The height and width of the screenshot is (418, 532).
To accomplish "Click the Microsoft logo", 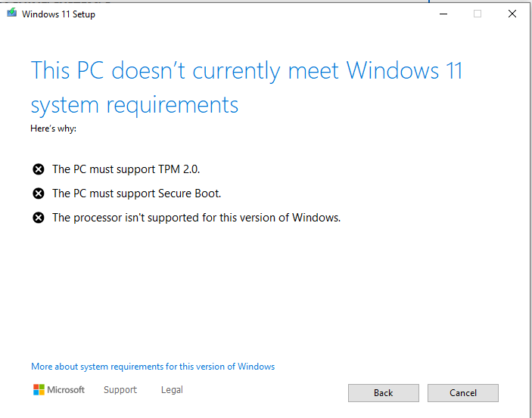I will pos(39,390).
